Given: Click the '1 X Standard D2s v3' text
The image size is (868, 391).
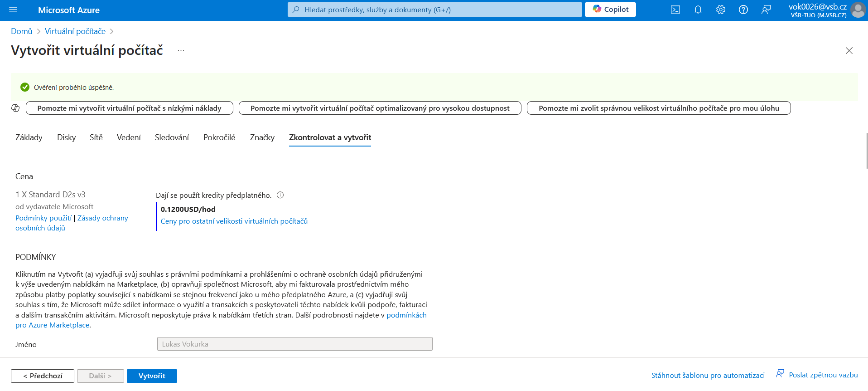Looking at the screenshot, I should [50, 195].
